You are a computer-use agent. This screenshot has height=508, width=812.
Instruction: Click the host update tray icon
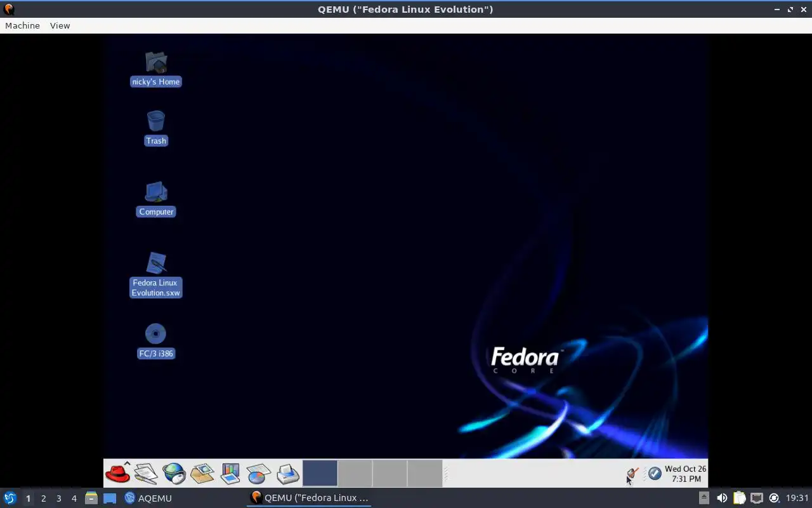(x=774, y=498)
